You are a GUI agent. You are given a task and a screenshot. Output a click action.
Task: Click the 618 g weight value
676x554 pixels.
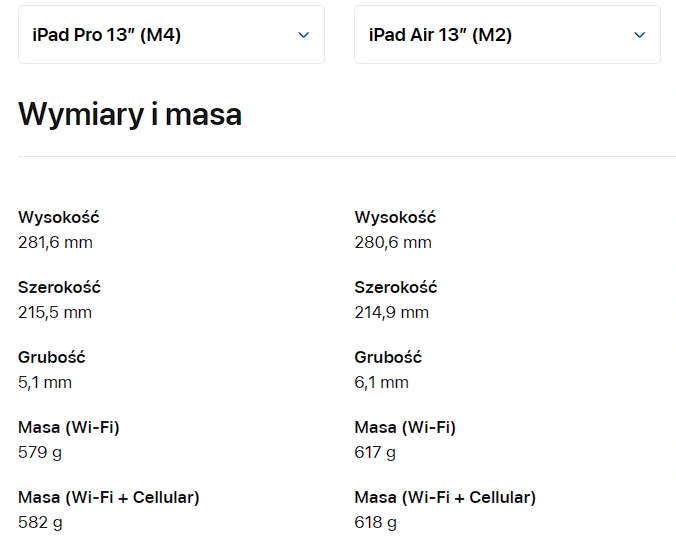coord(376,523)
